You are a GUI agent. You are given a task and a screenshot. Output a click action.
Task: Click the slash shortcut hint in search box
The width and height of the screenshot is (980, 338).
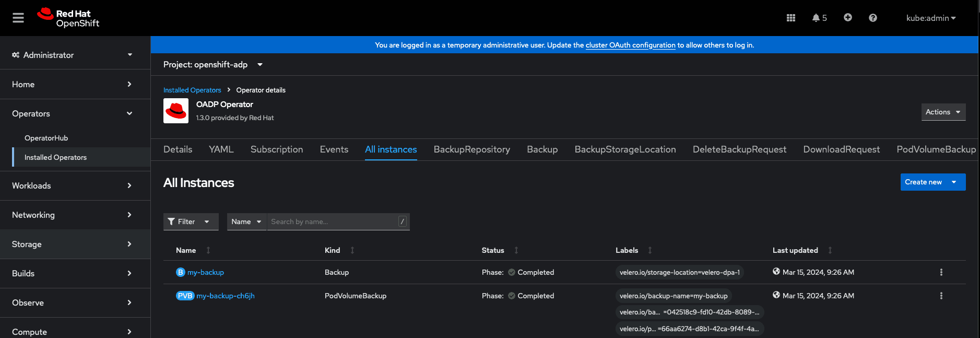pyautogui.click(x=403, y=222)
